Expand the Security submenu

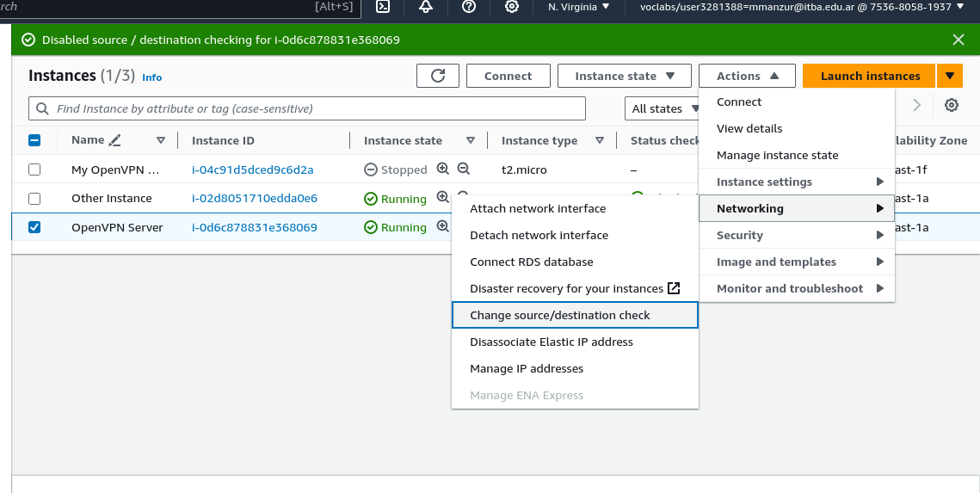796,235
